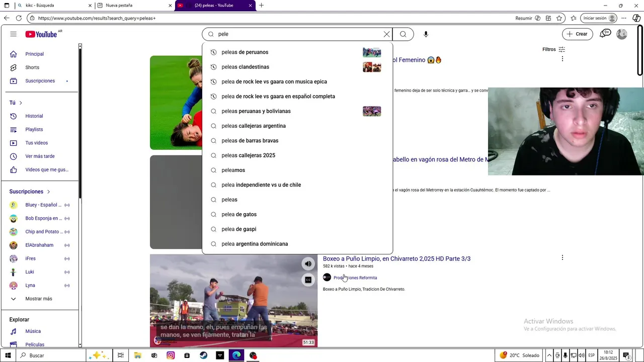
Task: Open more options for Femenino video
Action: click(562, 59)
